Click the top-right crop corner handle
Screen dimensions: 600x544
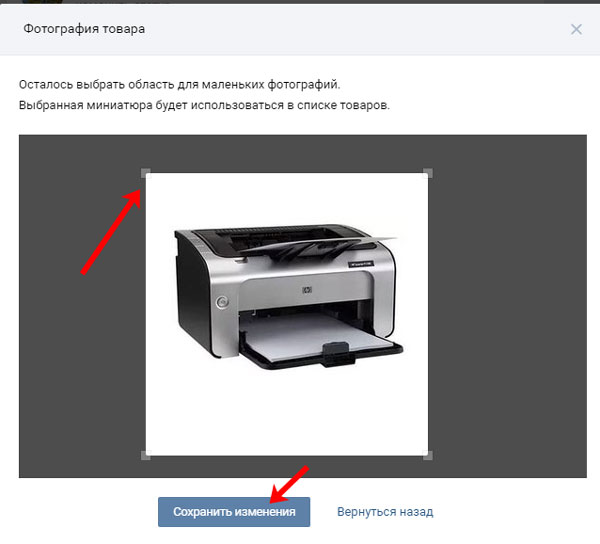pos(428,173)
